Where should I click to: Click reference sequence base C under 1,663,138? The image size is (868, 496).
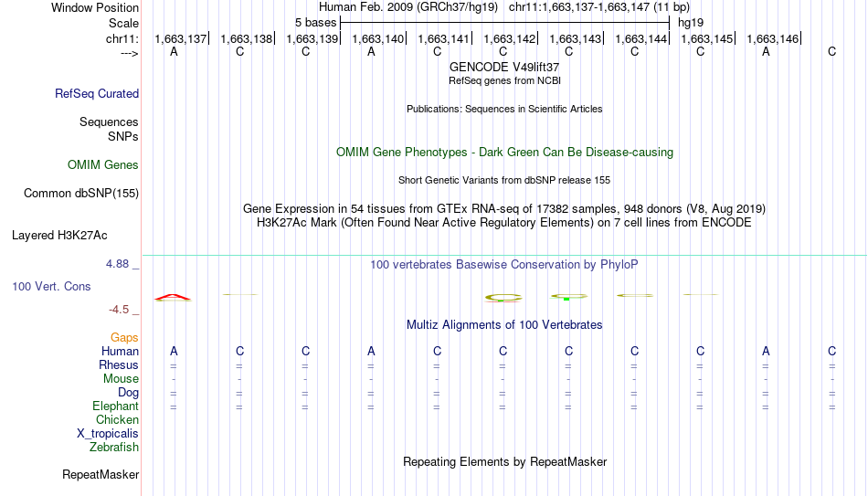coord(239,51)
